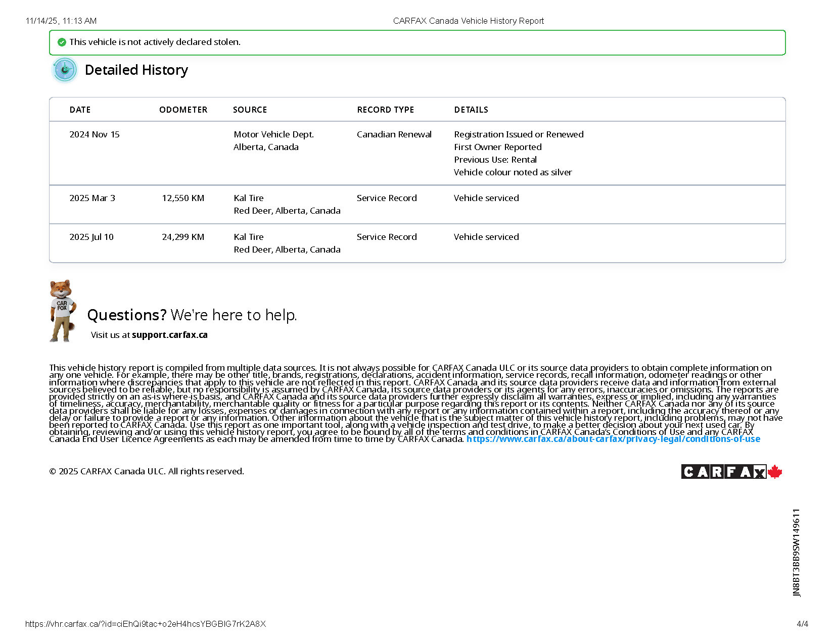Select the 12,550 KM odometer reading
The width and height of the screenshot is (834, 644).
coord(183,198)
